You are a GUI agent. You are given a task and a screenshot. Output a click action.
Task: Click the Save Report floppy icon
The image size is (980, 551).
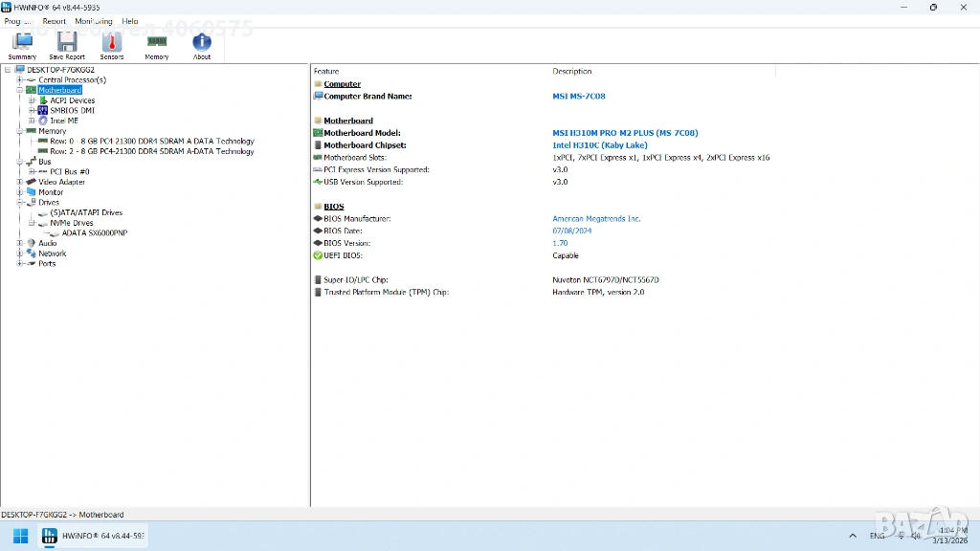pos(66,45)
